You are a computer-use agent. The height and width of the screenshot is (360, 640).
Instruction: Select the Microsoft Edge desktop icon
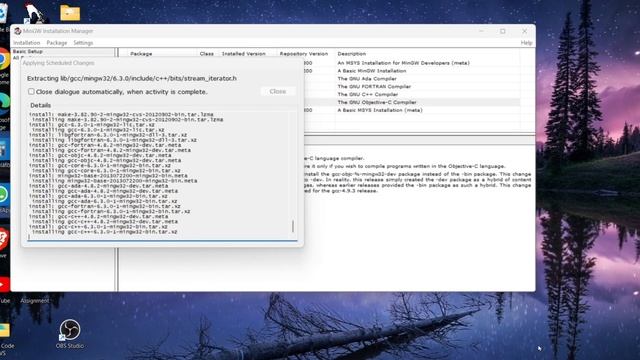(x=3, y=105)
